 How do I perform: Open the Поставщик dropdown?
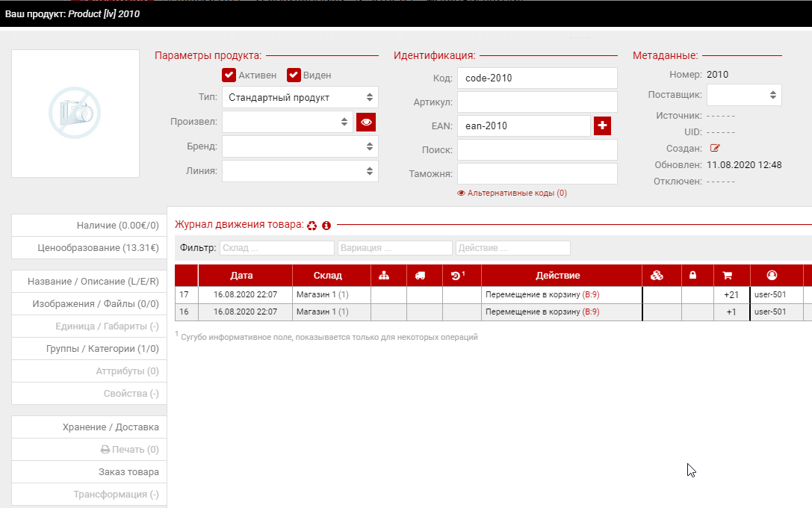[x=743, y=95]
